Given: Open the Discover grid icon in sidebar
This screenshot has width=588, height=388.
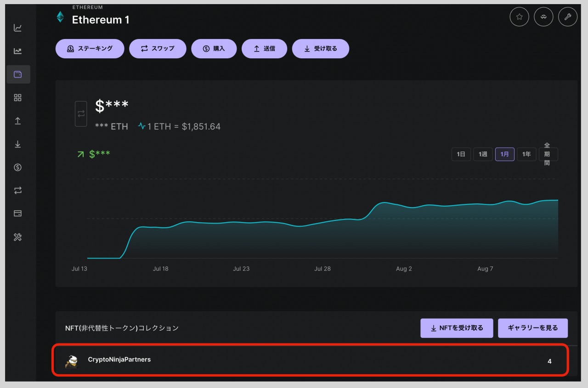Looking at the screenshot, I should pos(18,98).
